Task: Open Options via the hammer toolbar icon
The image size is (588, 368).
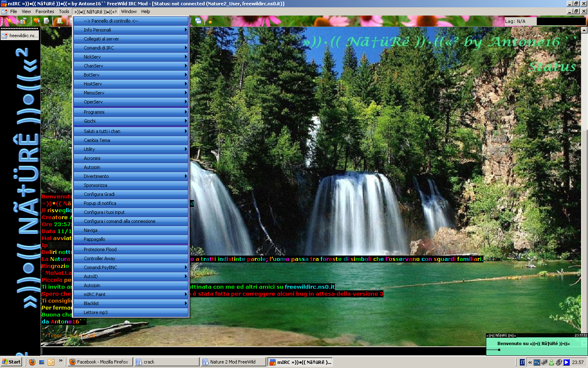Action: tap(23, 21)
